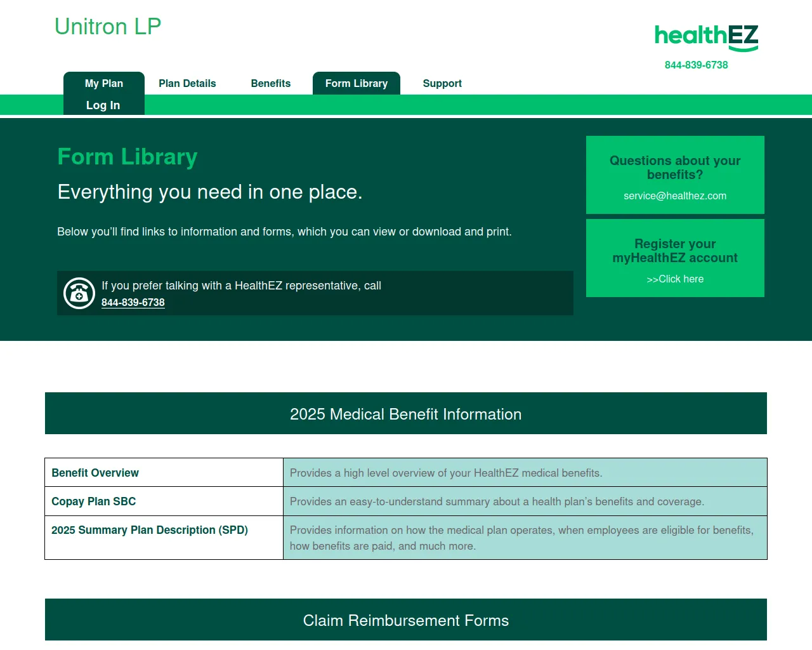Screen dimensions: 812x650
Task: Click the >>Click here registration link
Action: coord(675,279)
